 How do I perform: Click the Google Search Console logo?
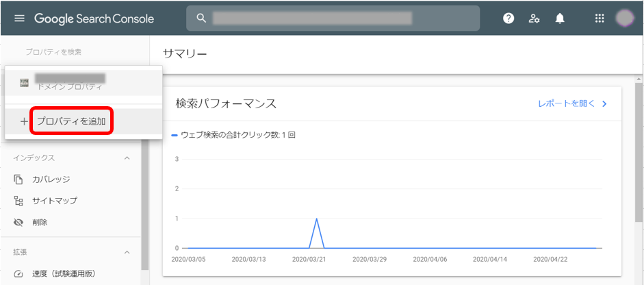94,18
